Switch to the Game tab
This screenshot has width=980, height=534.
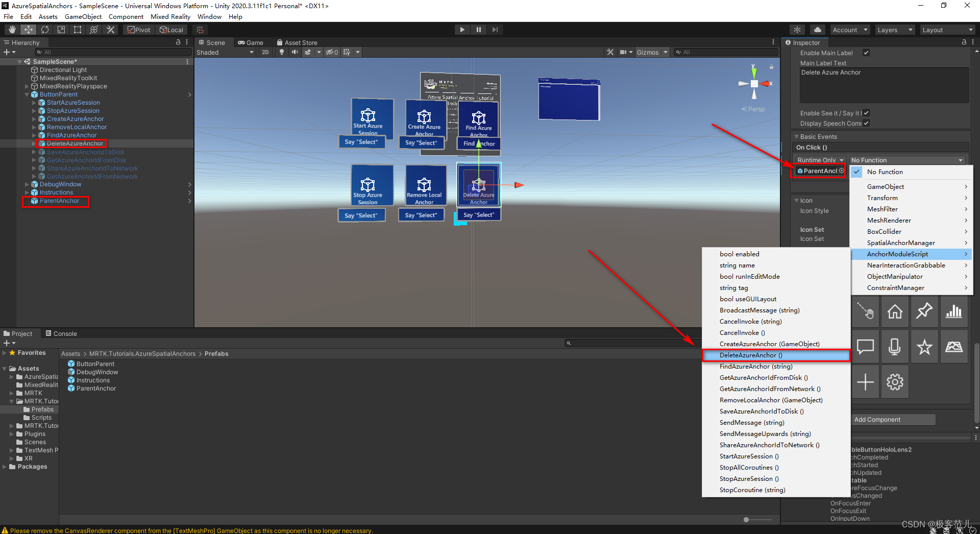pos(251,42)
